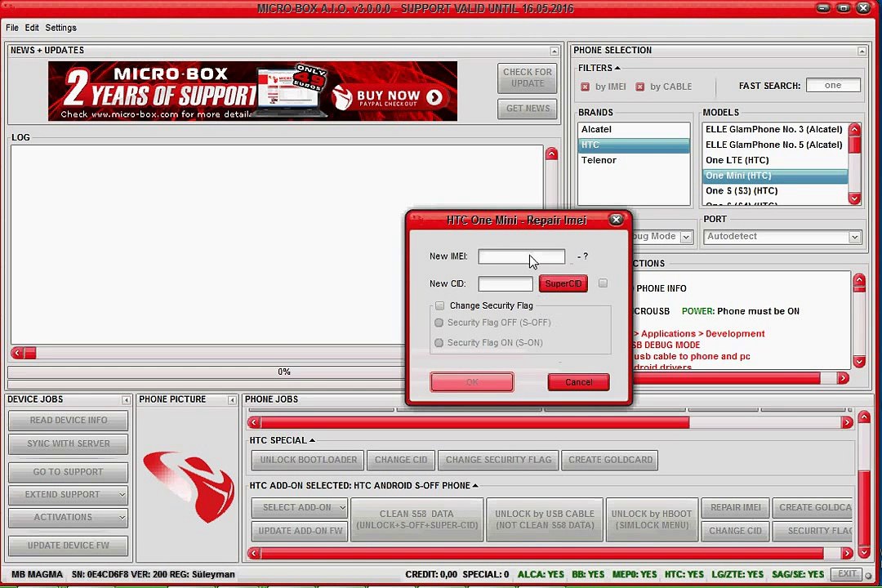The width and height of the screenshot is (882, 588).
Task: Select Security Flag OFF (S-OFF)
Action: (439, 323)
